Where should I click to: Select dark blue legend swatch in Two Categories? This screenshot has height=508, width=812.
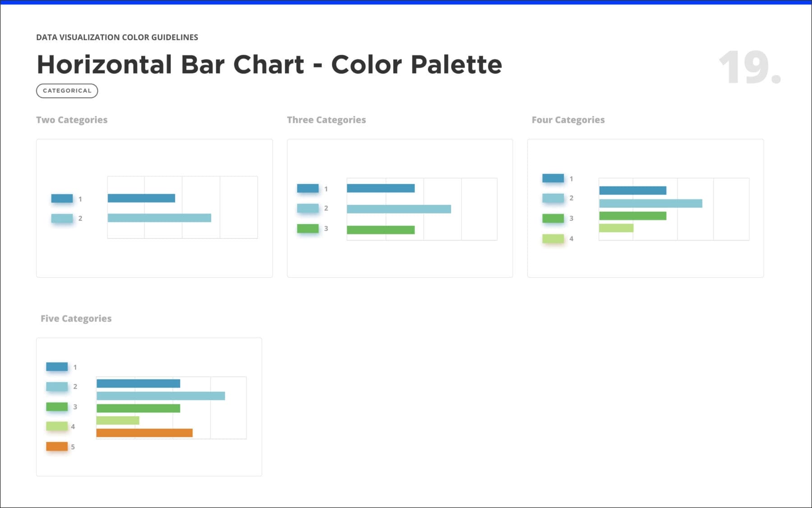[62, 198]
